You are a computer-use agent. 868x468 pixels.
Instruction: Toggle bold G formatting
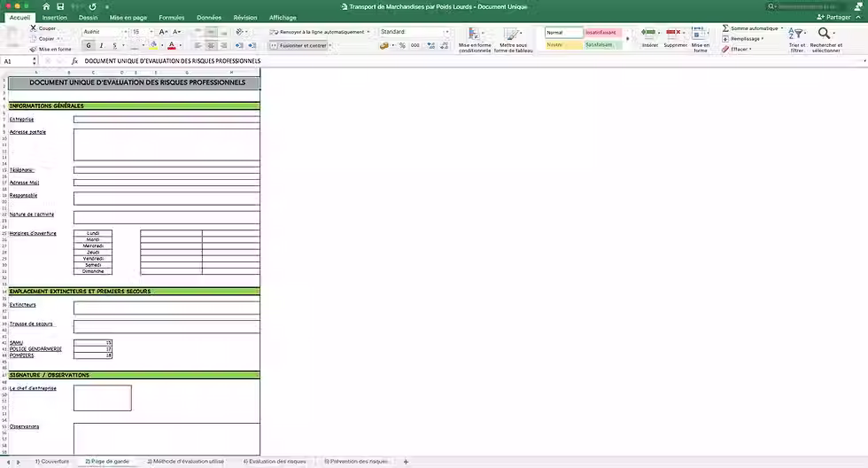pos(89,45)
